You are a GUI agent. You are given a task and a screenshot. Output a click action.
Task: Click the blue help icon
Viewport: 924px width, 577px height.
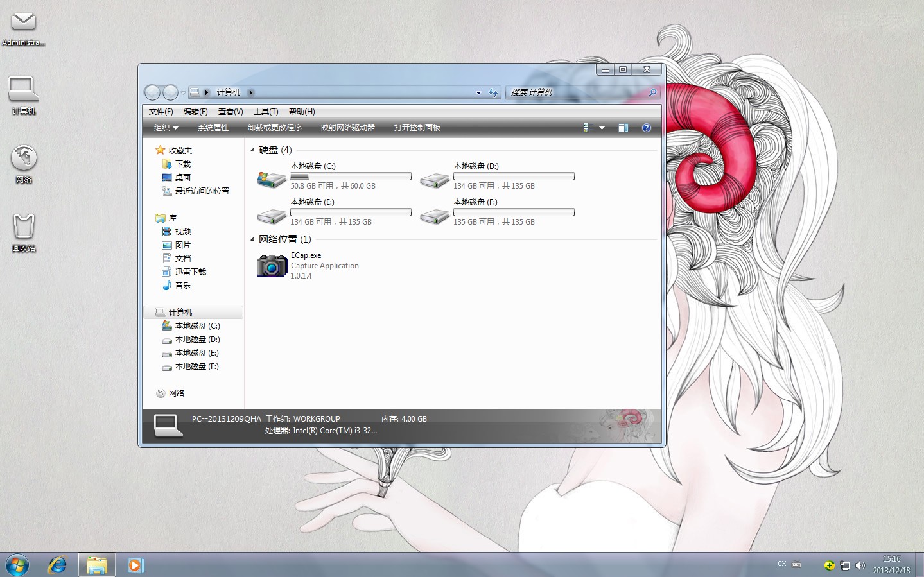point(647,128)
